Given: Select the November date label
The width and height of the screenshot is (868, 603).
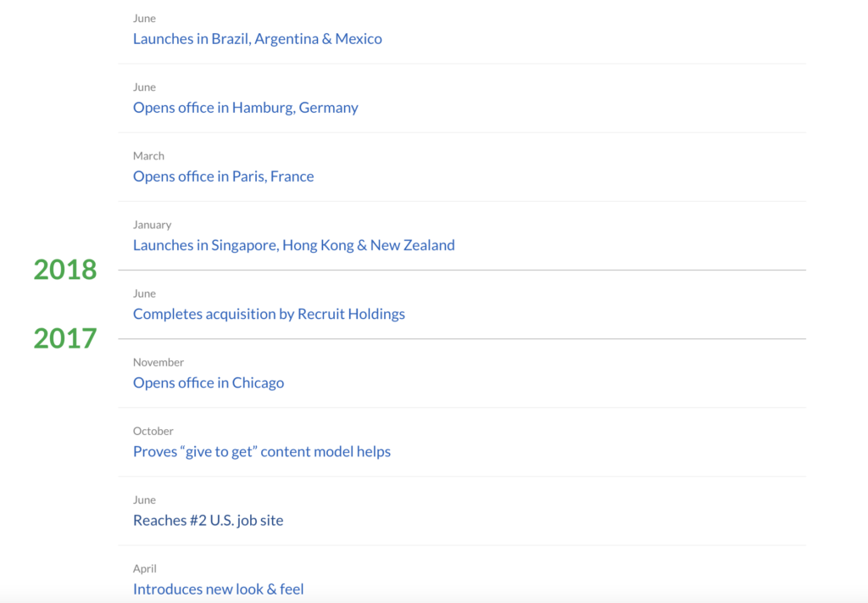Looking at the screenshot, I should [x=158, y=362].
